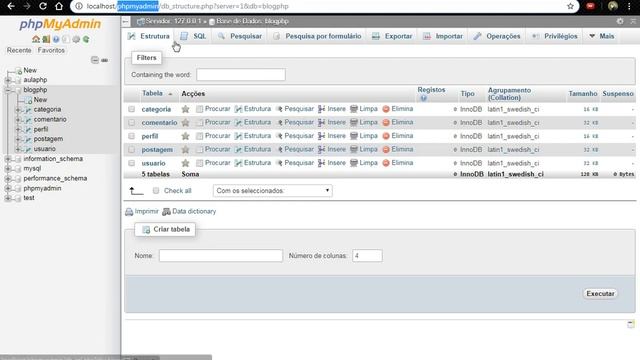The height and width of the screenshot is (360, 640).
Task: Click New under blogphp in tree
Action: [x=40, y=100]
